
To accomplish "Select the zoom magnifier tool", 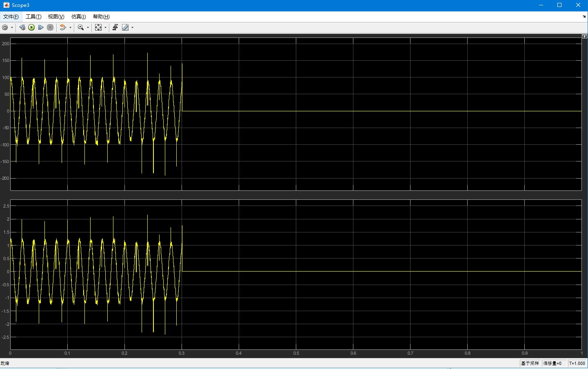I will pos(81,27).
